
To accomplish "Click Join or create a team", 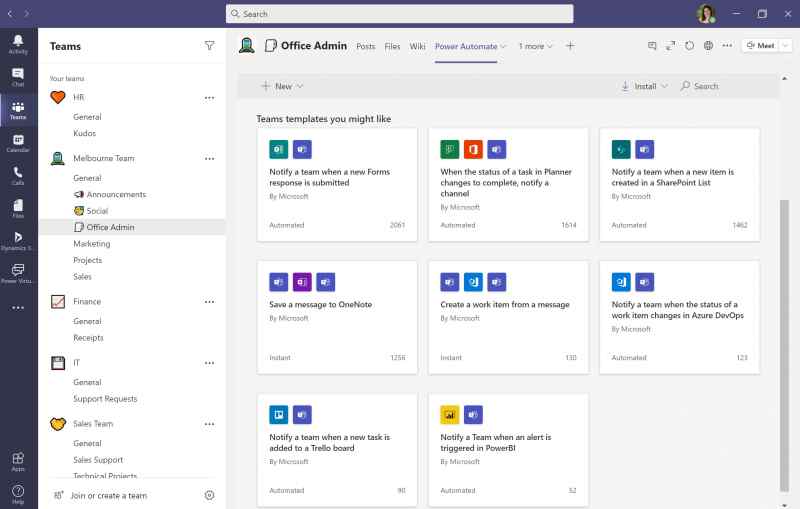I will tap(109, 495).
